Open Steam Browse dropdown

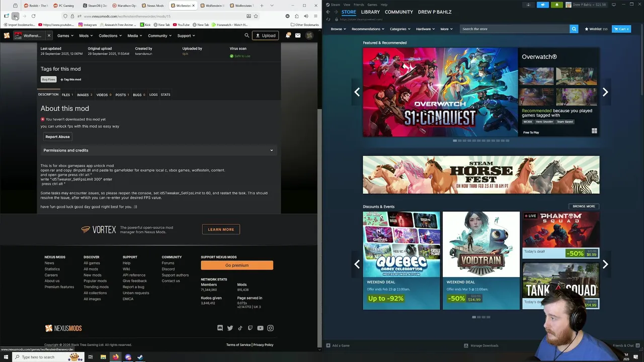pyautogui.click(x=338, y=29)
